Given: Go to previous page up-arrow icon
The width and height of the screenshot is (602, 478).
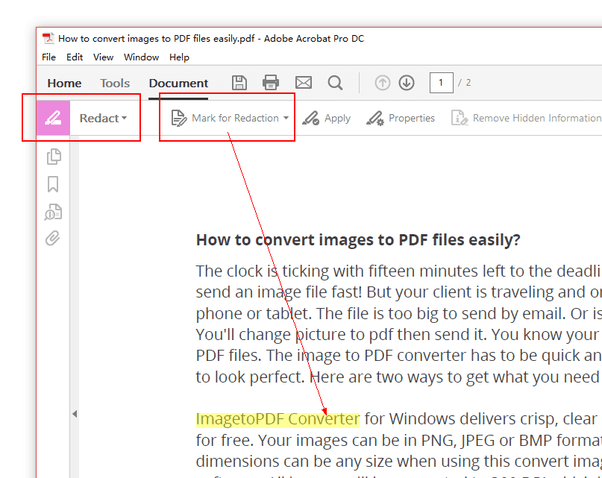Looking at the screenshot, I should tap(382, 83).
